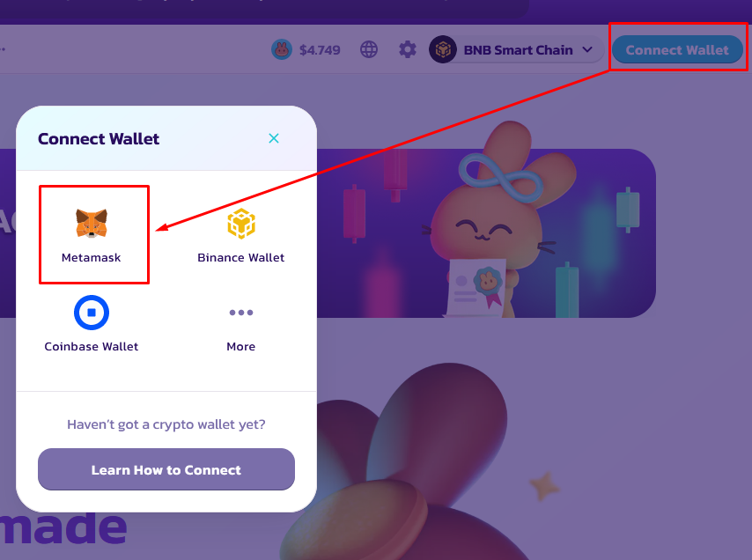
Task: Click the Coinbase Wallet label
Action: pyautogui.click(x=91, y=347)
